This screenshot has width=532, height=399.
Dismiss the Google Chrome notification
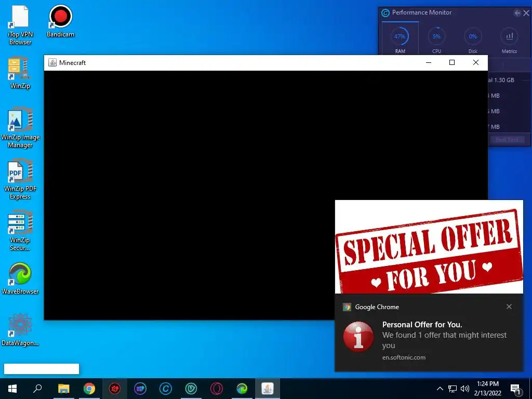click(x=509, y=307)
